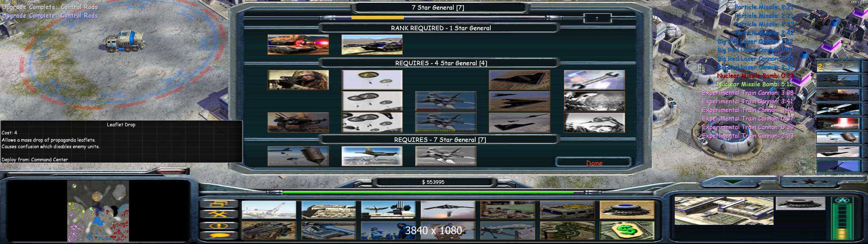Activate the tank drop power shortcut
This screenshot has height=244, width=868.
pyautogui.click(x=838, y=95)
